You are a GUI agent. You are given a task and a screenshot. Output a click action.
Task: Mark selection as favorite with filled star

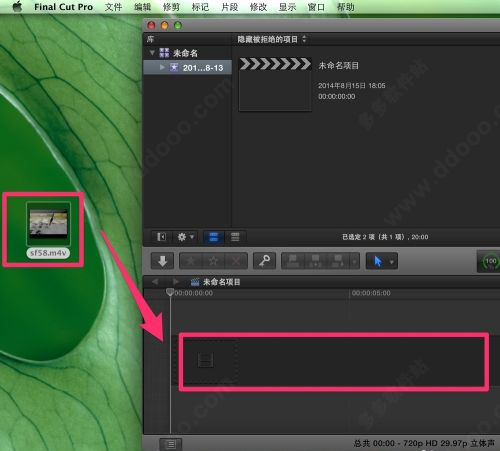click(x=191, y=261)
